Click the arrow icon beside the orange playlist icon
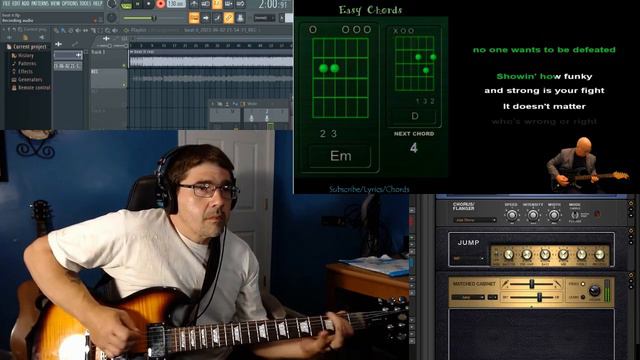The image size is (640, 360). [x=206, y=18]
